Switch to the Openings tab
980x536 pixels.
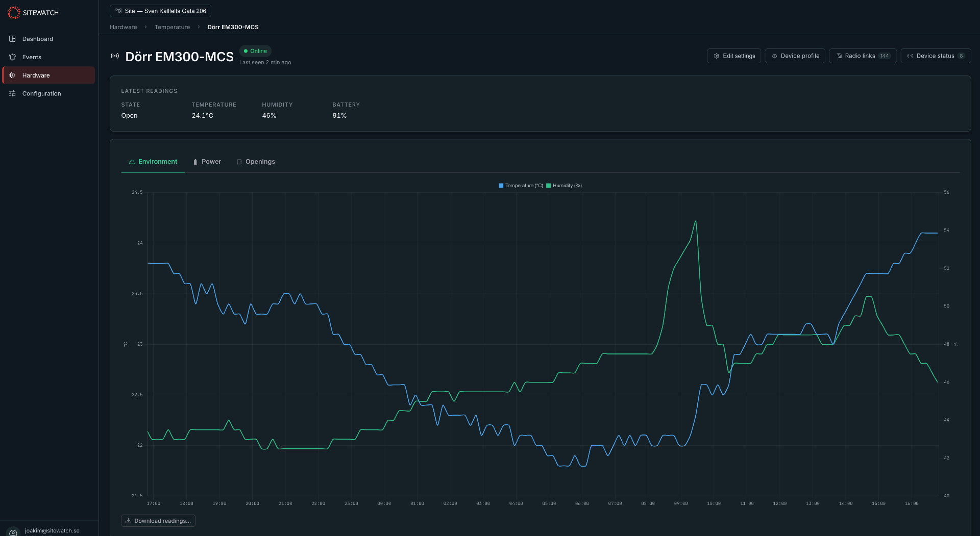tap(256, 162)
